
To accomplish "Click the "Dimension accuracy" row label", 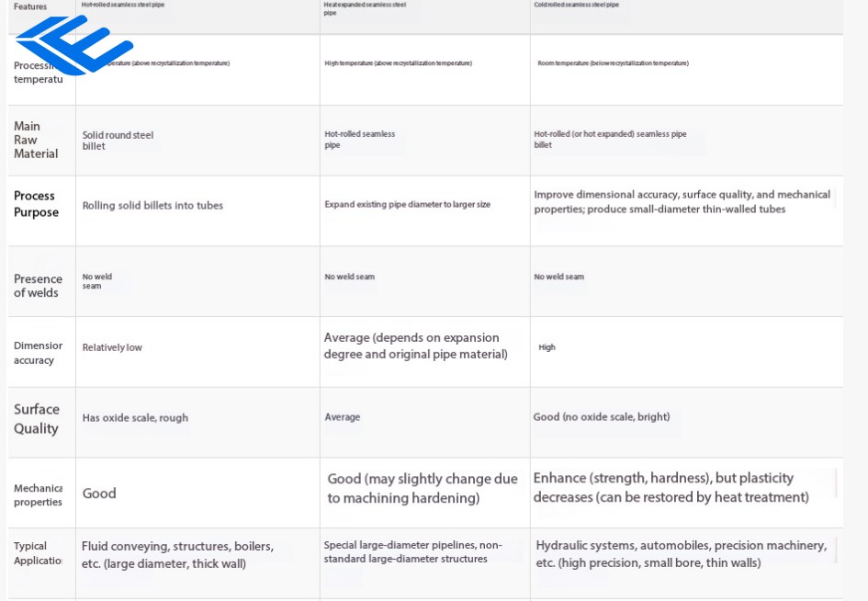I will (x=38, y=353).
